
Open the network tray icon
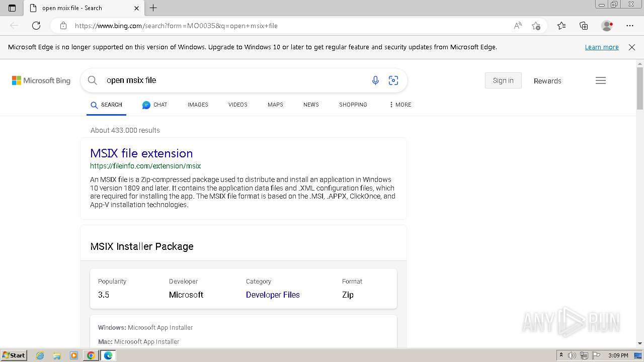[x=584, y=355]
